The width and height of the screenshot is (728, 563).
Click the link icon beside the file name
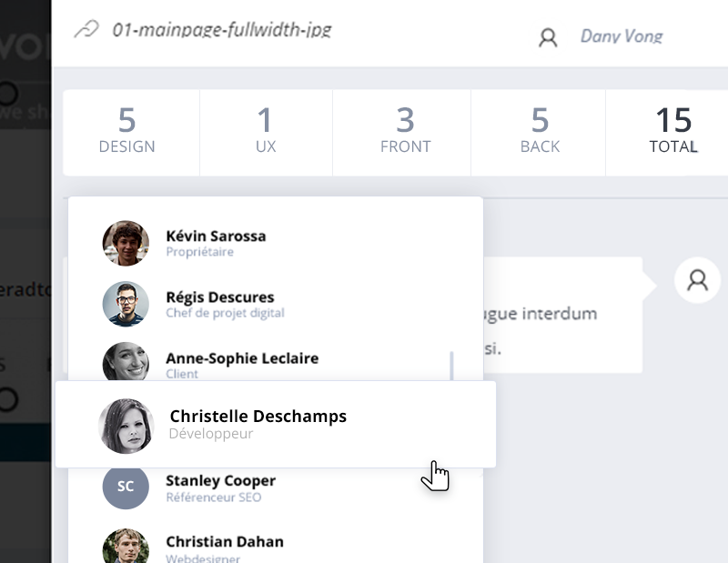point(86,29)
